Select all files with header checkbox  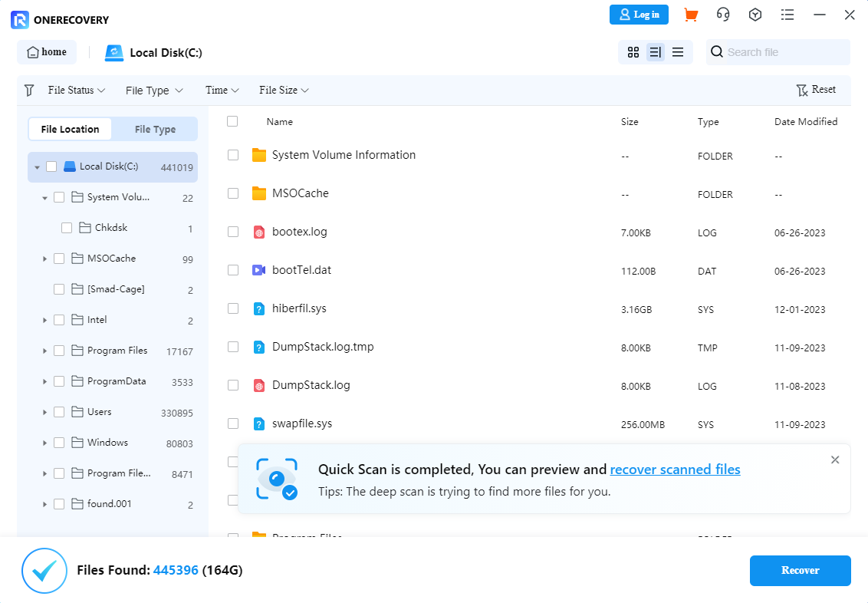[x=233, y=121]
